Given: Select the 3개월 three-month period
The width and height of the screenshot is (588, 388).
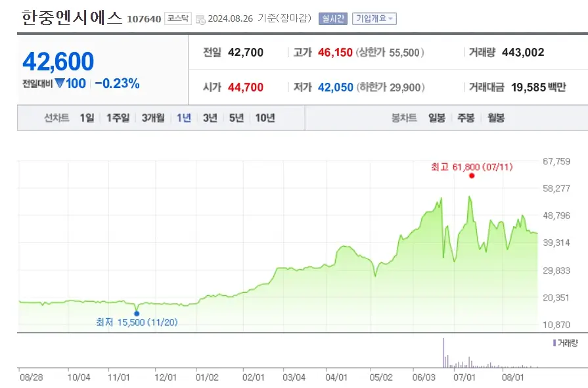Looking at the screenshot, I should 151,118.
